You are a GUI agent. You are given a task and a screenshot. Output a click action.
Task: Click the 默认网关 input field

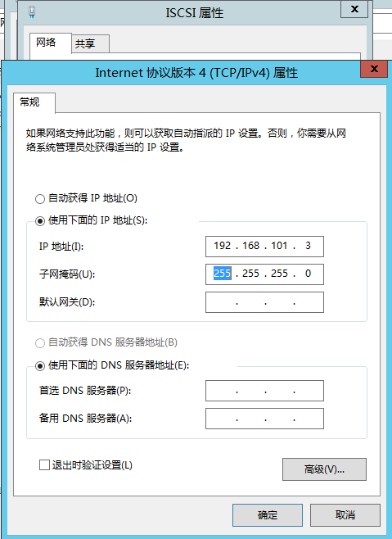(x=264, y=302)
